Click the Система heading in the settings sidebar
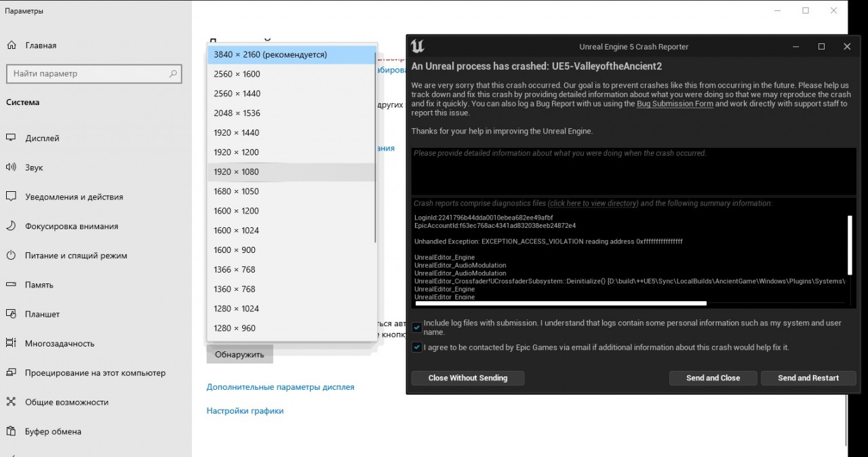The height and width of the screenshot is (457, 868). click(x=23, y=102)
